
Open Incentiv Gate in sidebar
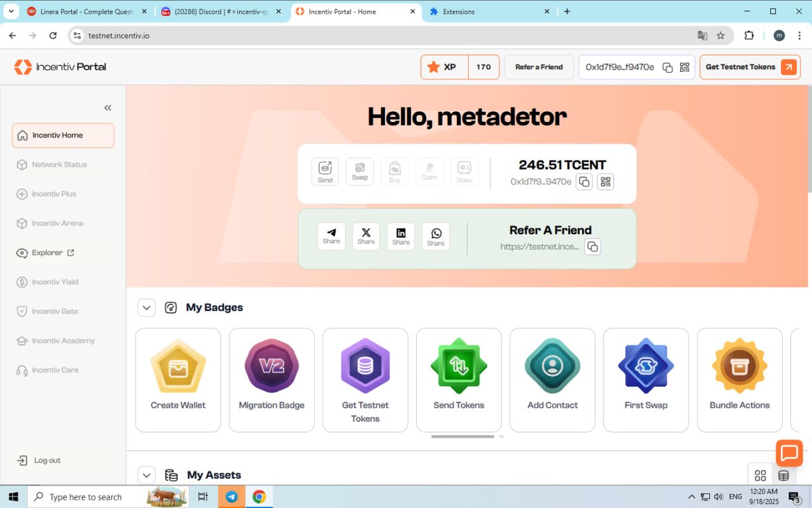click(x=63, y=312)
